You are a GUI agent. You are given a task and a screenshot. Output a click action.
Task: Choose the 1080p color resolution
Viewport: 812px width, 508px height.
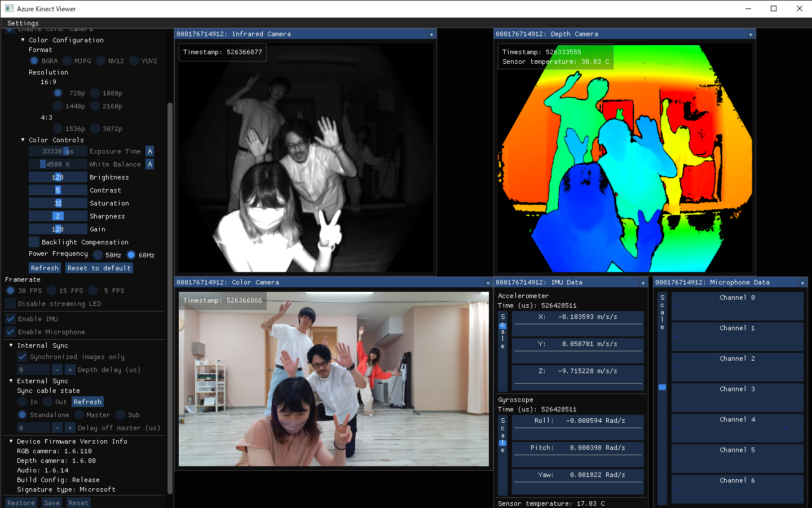click(x=95, y=93)
